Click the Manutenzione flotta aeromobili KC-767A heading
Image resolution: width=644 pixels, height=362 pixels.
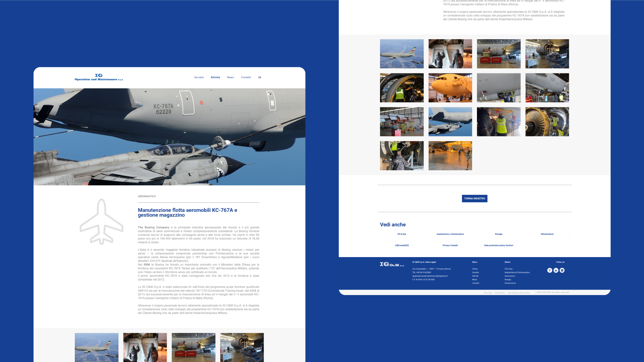pos(187,213)
